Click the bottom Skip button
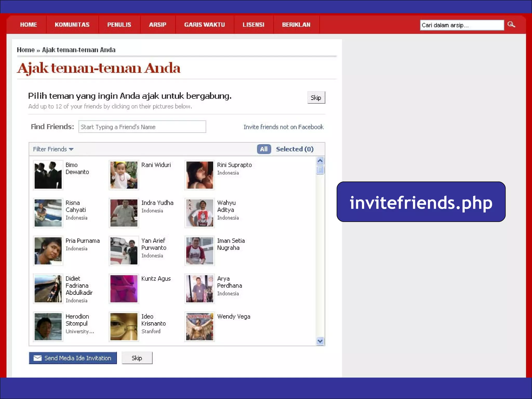 point(137,358)
